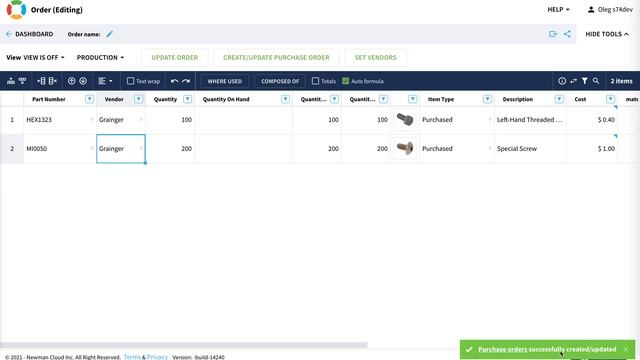This screenshot has height=360, width=640.
Task: Click the swap arrows icon in toolbar
Action: click(573, 81)
